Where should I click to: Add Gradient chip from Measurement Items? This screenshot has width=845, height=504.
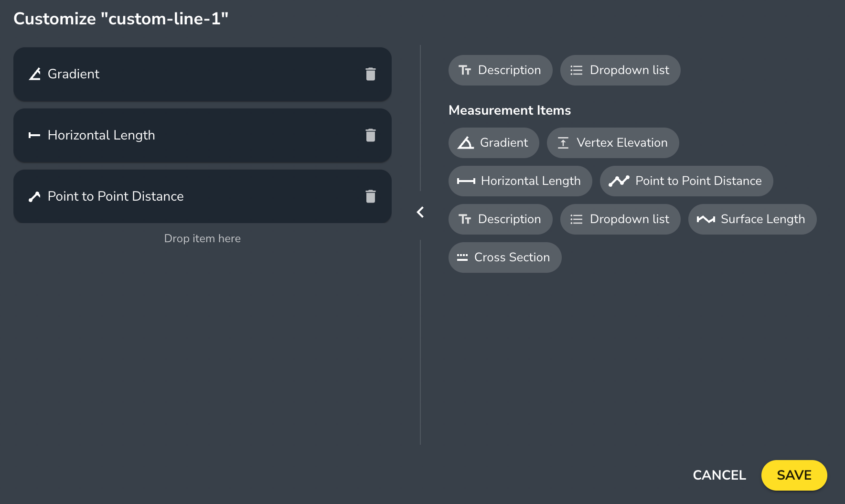tap(493, 143)
